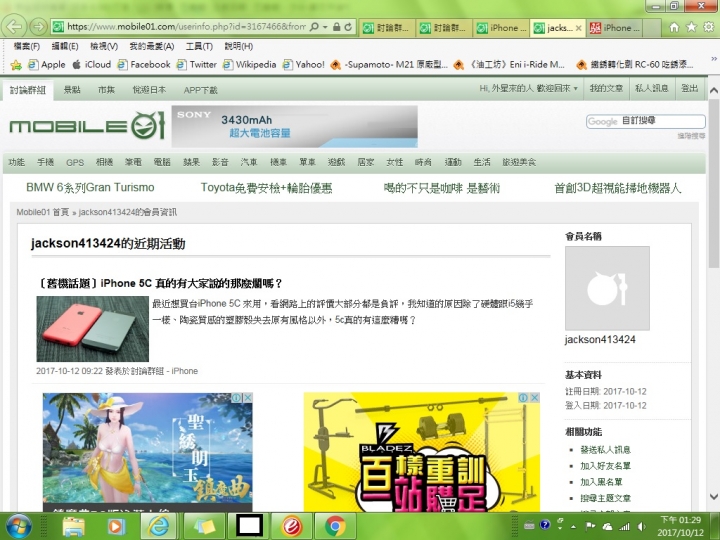Open the iPhone 5C post title
720x540 pixels.
tap(160, 283)
